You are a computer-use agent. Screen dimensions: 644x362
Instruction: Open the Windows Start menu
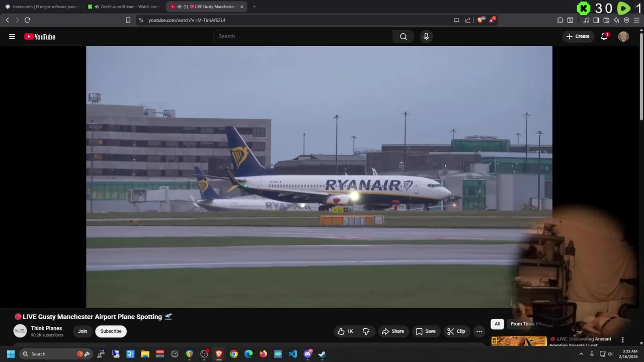pos(11,354)
